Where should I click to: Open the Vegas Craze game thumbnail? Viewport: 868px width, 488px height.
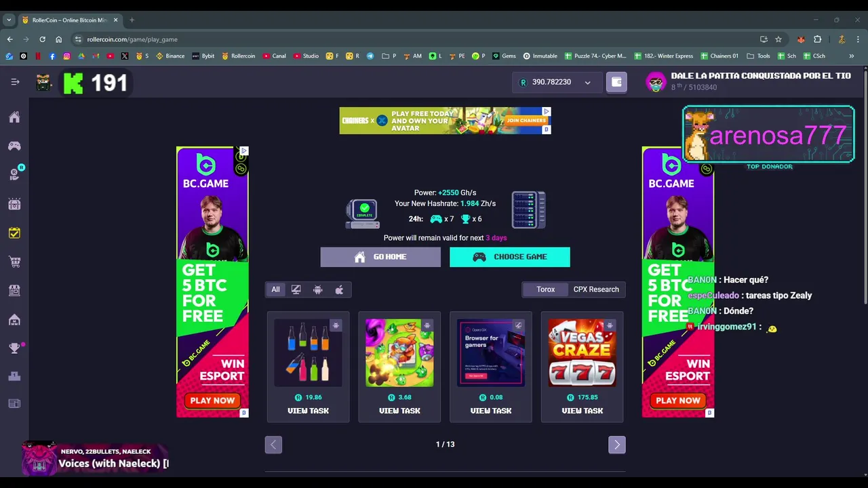pyautogui.click(x=582, y=353)
